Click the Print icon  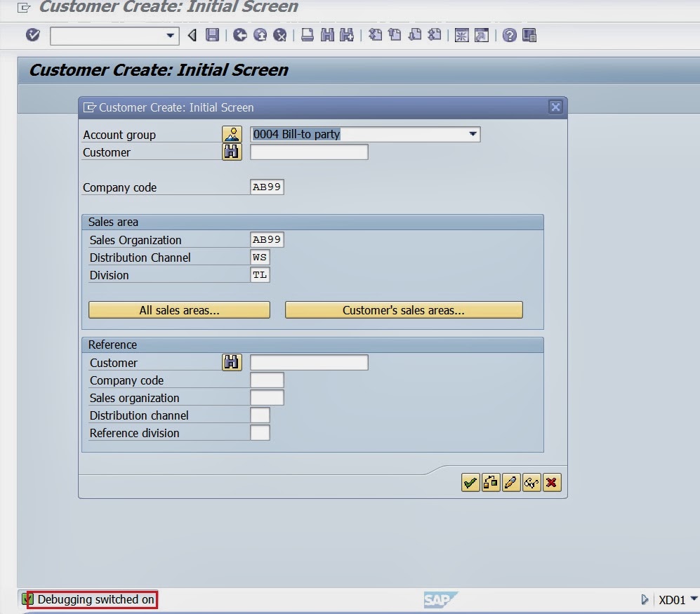click(307, 35)
